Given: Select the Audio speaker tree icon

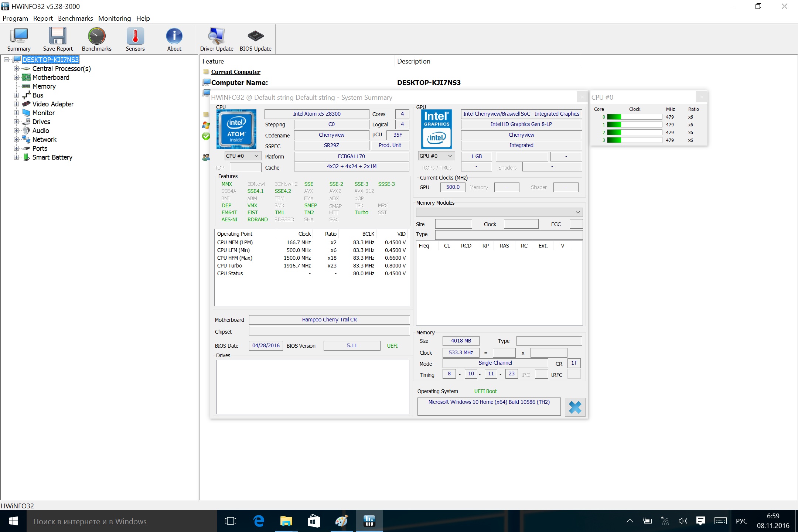Looking at the screenshot, I should coord(26,130).
